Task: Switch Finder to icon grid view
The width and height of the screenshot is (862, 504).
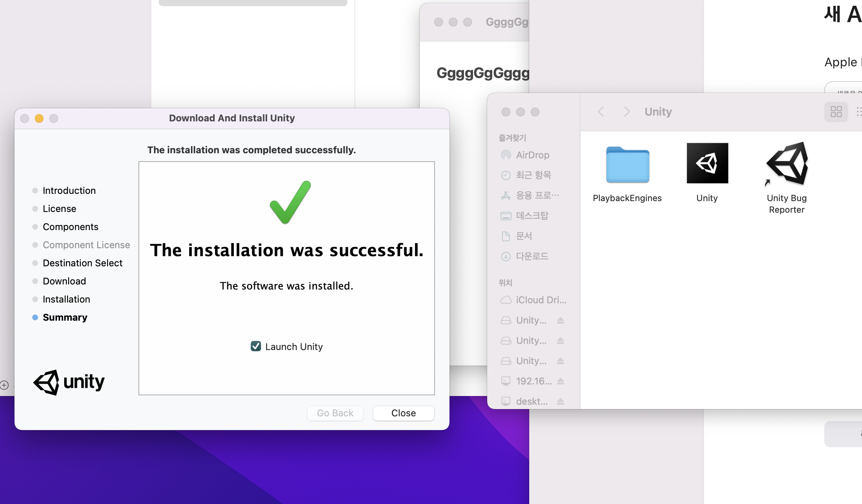Action: [x=836, y=112]
